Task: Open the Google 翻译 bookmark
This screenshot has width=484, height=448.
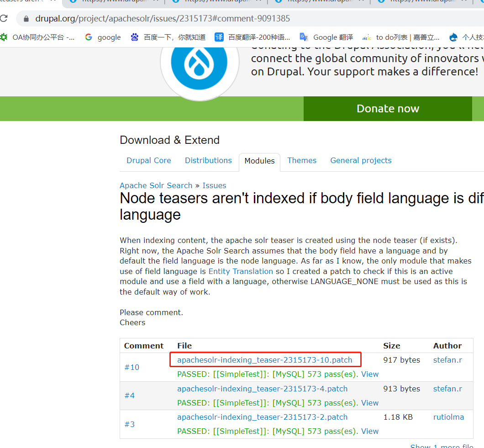Action: (x=326, y=37)
